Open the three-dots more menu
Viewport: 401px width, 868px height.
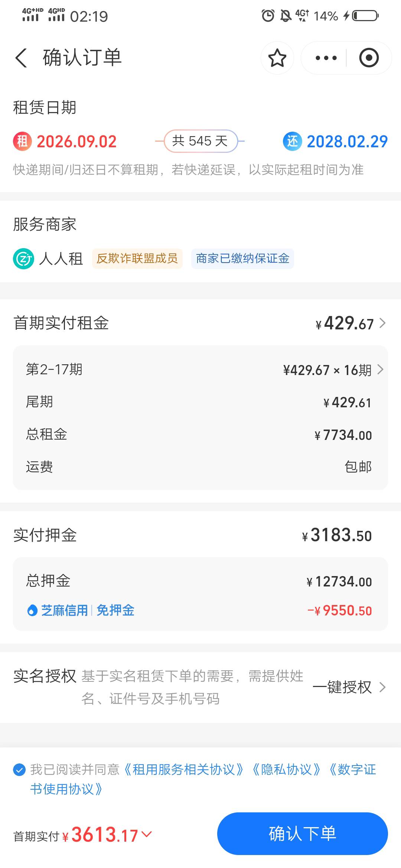(x=326, y=58)
